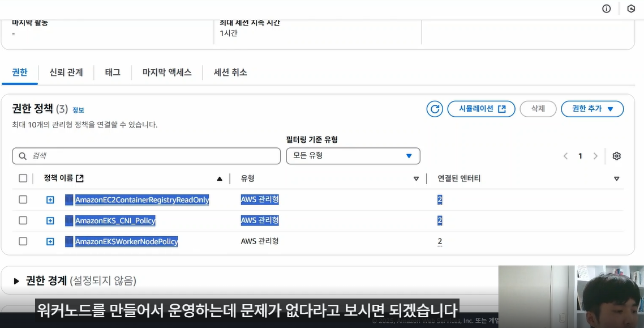Click the 필터링 기준 유형 label
The width and height of the screenshot is (644, 328).
(312, 140)
